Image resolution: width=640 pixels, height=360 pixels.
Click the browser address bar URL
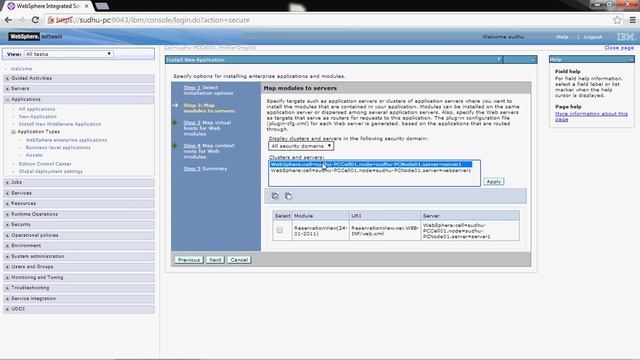(x=153, y=20)
